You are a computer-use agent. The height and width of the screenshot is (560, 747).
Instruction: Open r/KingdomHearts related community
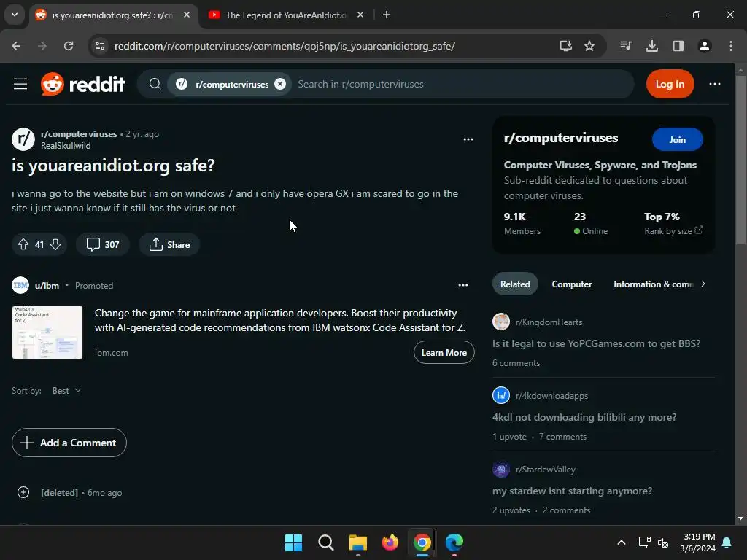pos(549,322)
